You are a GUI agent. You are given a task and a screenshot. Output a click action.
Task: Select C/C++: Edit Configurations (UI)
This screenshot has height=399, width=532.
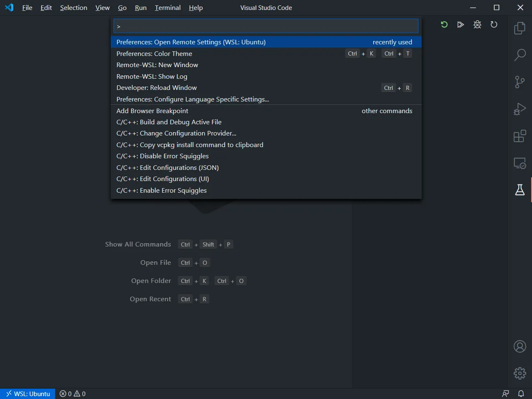[x=266, y=179]
